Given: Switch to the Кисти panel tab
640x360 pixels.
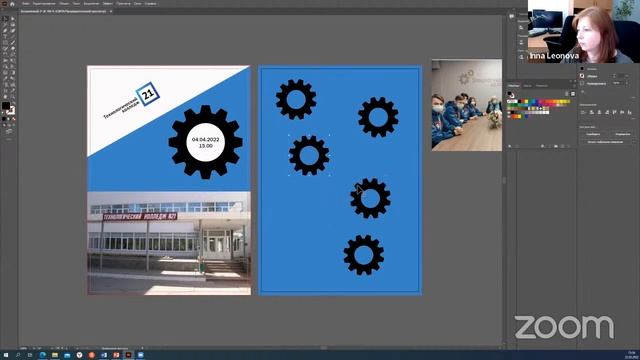Looking at the screenshot, I should (527, 86).
